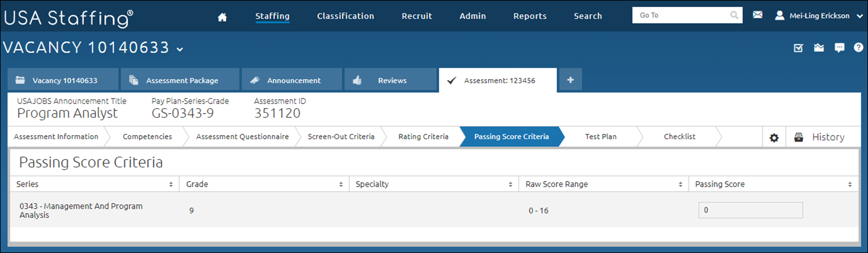Open the Admin menu
Viewport: 868px width, 253px height.
pos(473,16)
